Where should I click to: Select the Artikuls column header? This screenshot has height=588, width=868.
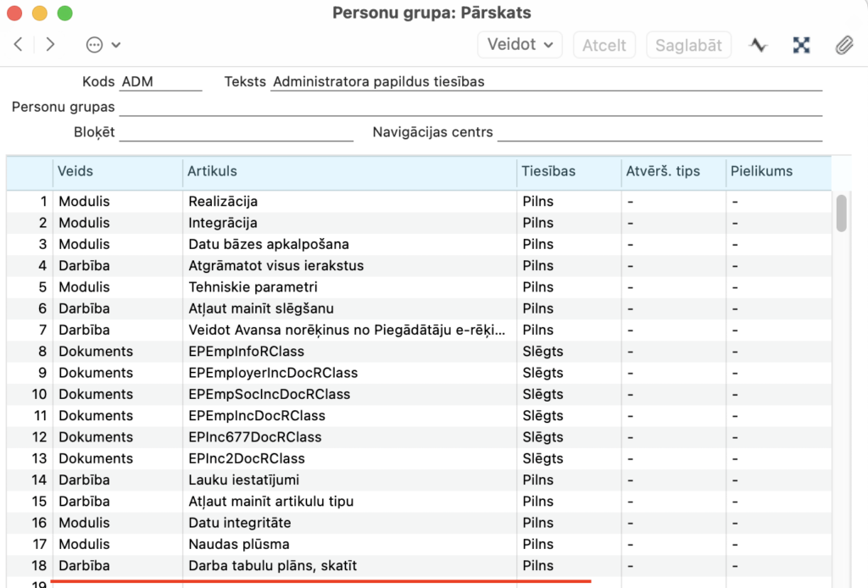click(x=349, y=171)
